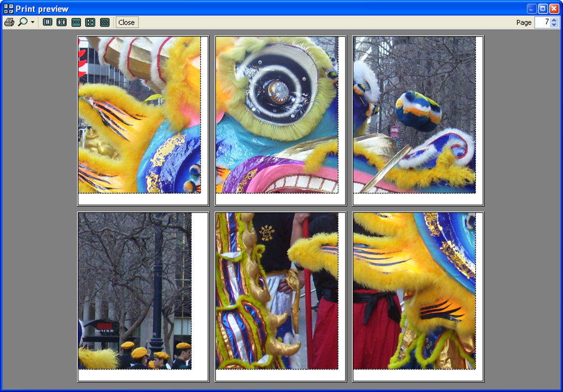Switch to six pages layout
Screen dimensions: 563x392
[104, 22]
